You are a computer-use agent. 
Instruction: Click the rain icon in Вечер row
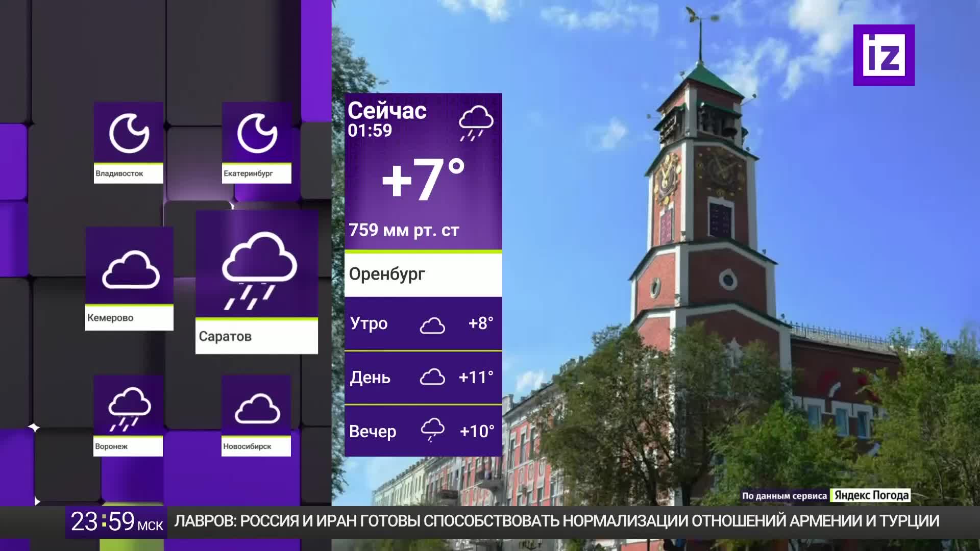(432, 430)
